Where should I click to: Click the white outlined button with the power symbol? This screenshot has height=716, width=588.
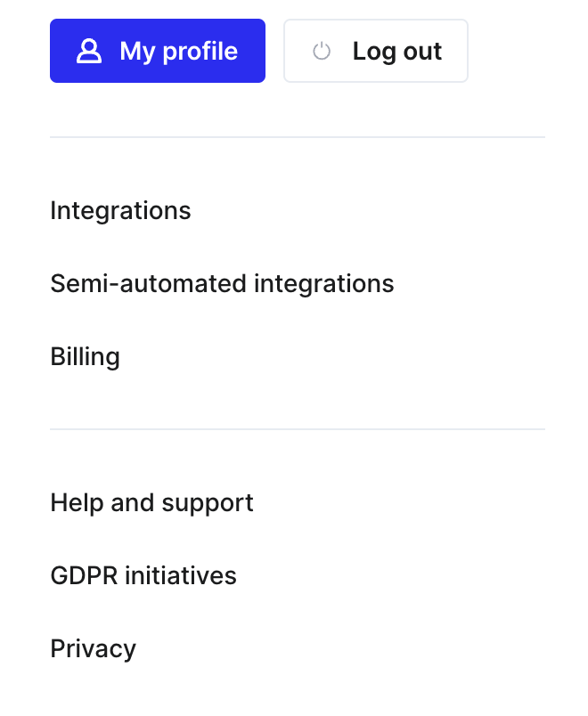coord(376,51)
